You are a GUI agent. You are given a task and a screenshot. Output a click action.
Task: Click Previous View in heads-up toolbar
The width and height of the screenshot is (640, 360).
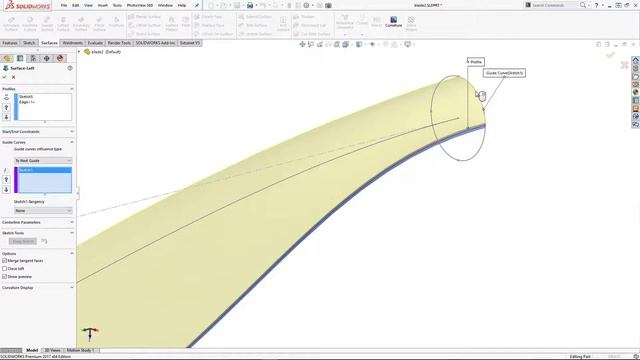tap(320, 44)
